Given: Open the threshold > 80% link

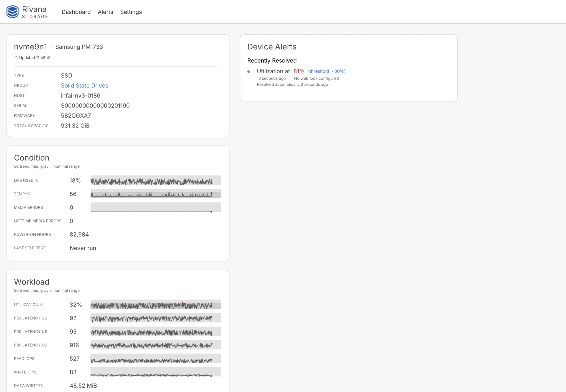Looking at the screenshot, I should click(327, 71).
